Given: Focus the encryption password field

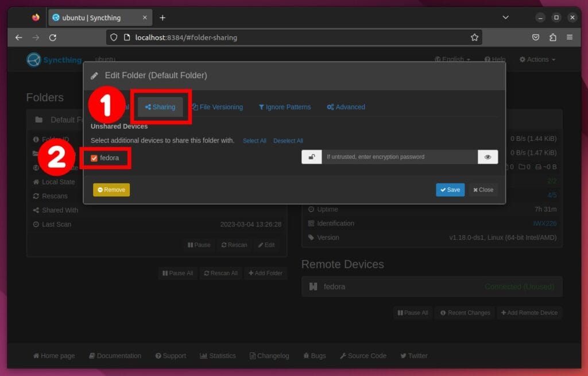Looking at the screenshot, I should [x=400, y=157].
